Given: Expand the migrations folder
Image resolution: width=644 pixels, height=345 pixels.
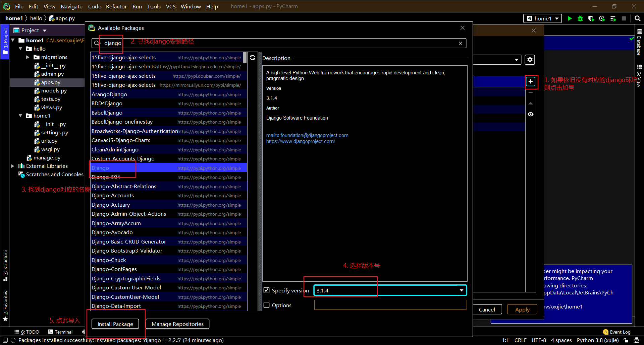Looking at the screenshot, I should tap(28, 57).
